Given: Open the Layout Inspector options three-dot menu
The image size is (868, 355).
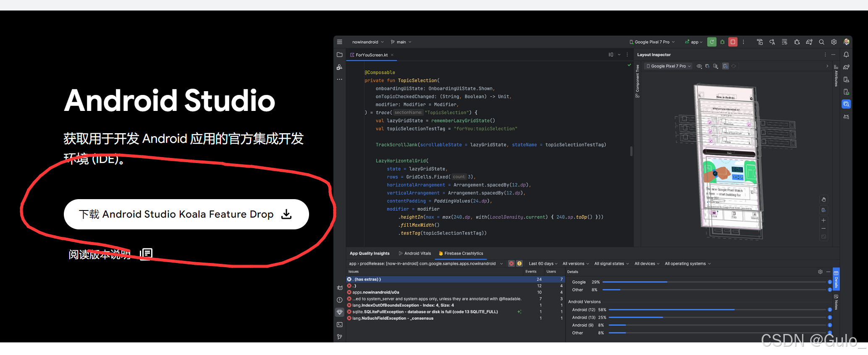Looking at the screenshot, I should [825, 55].
